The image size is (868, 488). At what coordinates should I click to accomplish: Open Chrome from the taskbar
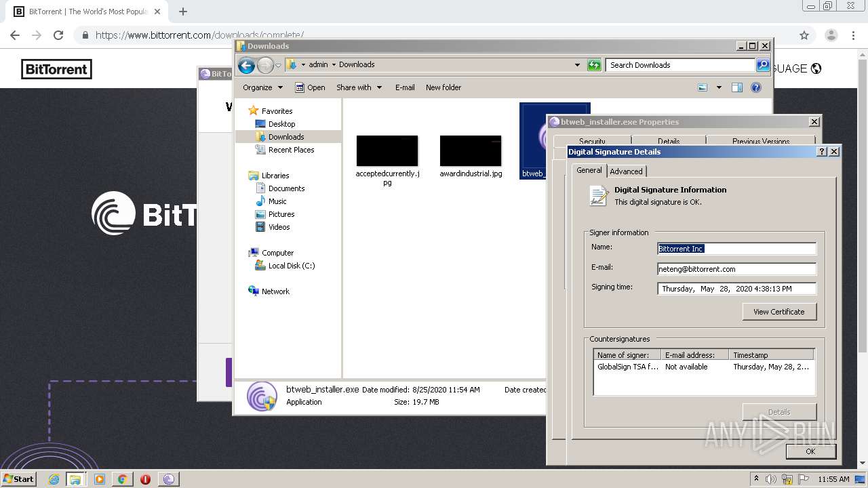click(122, 479)
